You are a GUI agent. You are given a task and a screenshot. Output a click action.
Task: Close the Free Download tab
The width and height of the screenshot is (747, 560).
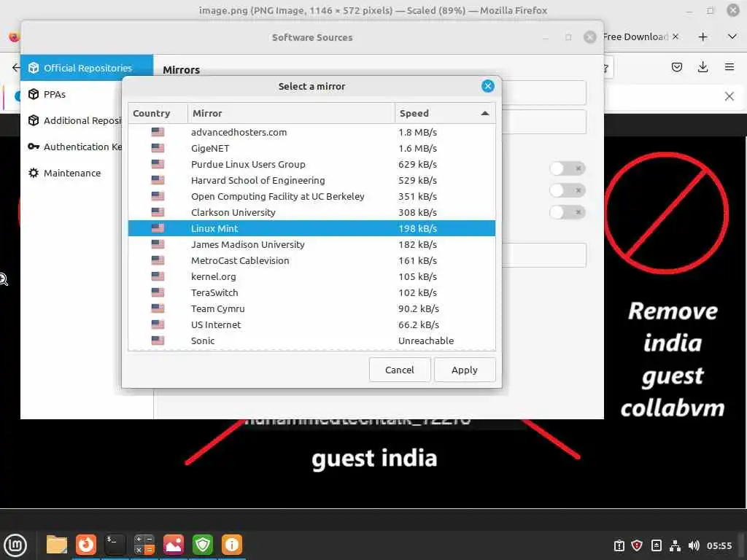(x=675, y=36)
